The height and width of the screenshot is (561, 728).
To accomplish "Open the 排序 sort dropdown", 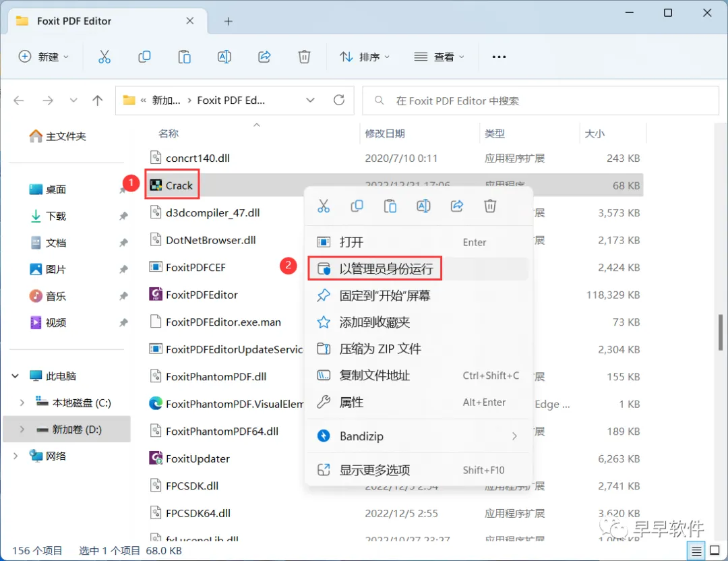I will point(365,57).
